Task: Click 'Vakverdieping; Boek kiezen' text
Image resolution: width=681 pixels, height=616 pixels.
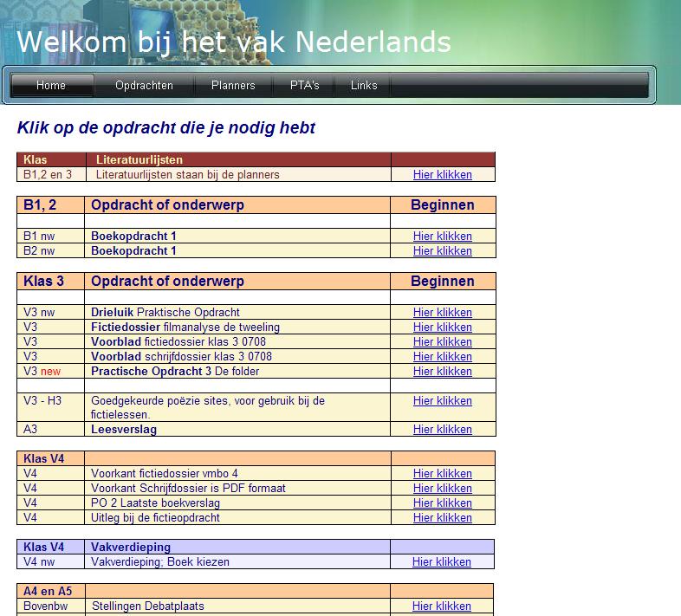Action: tap(160, 562)
